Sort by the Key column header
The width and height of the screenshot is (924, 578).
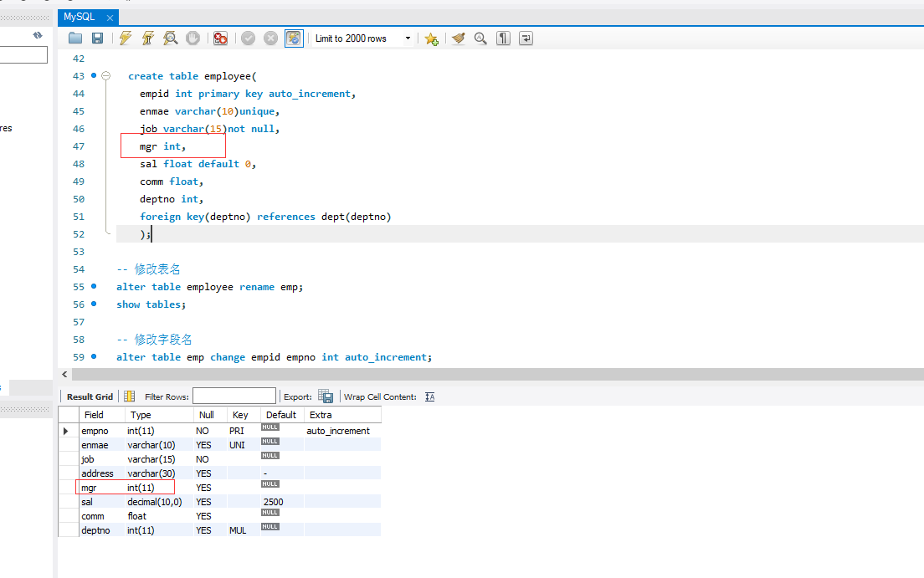tap(244, 415)
